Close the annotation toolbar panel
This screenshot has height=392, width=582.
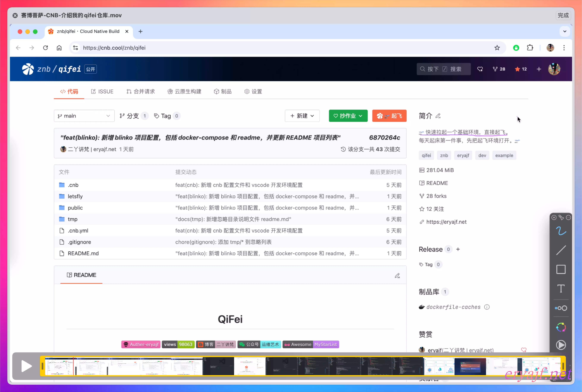pyautogui.click(x=554, y=217)
